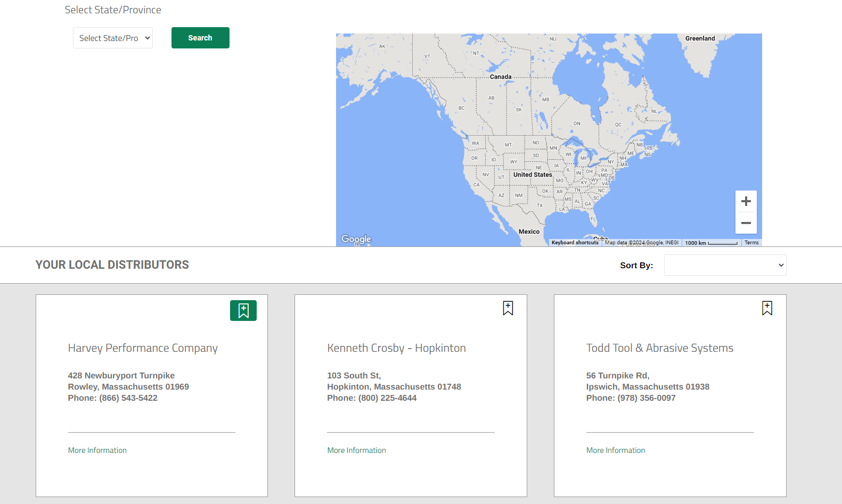View More Information for Todd Tool & Abrasive
This screenshot has width=842, height=504.
[616, 450]
